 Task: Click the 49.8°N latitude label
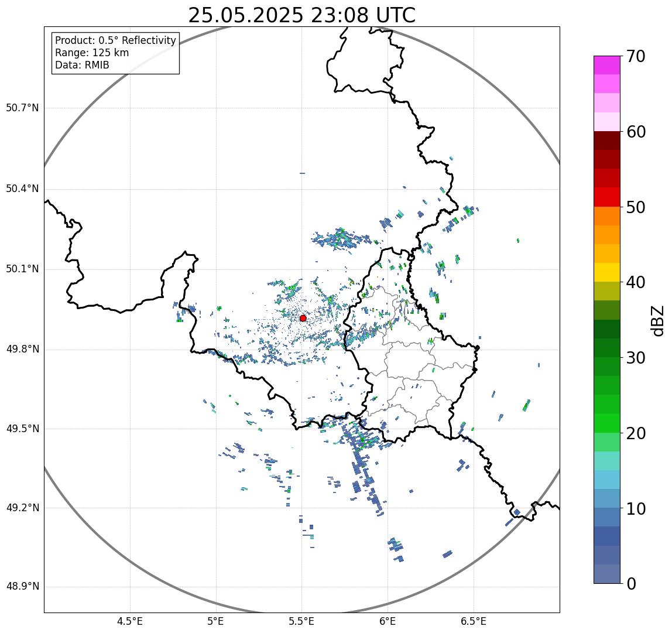22,349
